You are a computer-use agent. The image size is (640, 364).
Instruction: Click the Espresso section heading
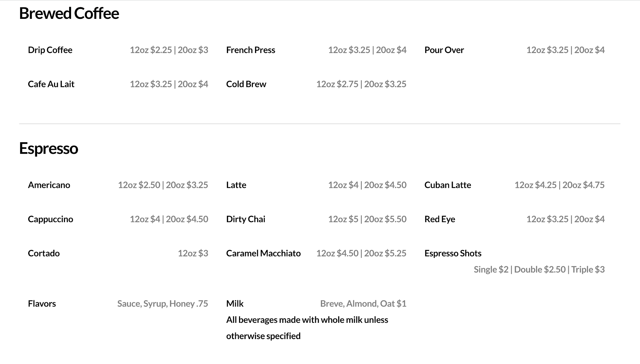point(48,148)
